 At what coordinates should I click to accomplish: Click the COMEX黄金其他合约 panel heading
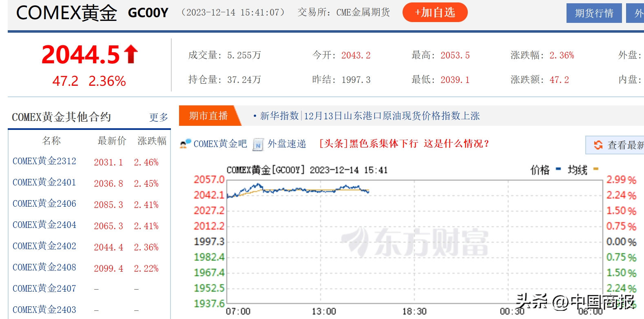[61, 117]
